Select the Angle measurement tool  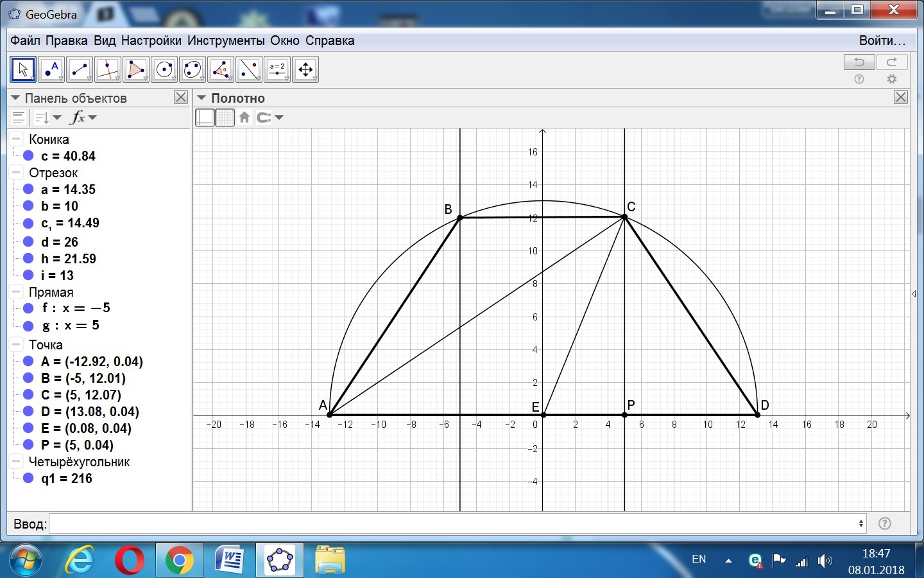[x=221, y=69]
